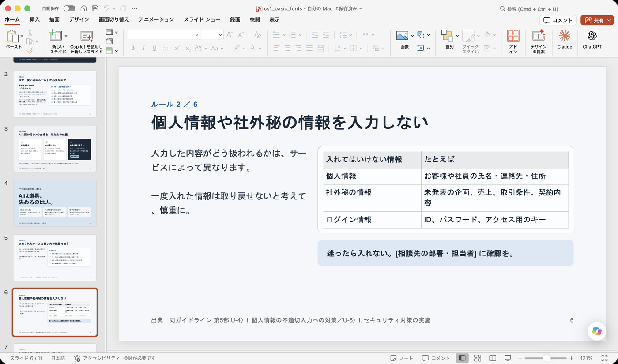Screen dimensions: 618x364
Task: Click the zoom-in plus button
Action: (571, 358)
